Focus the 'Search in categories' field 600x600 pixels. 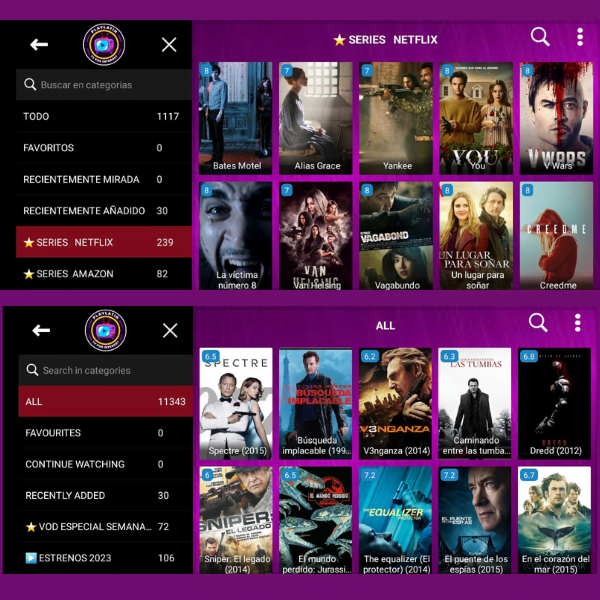click(106, 370)
